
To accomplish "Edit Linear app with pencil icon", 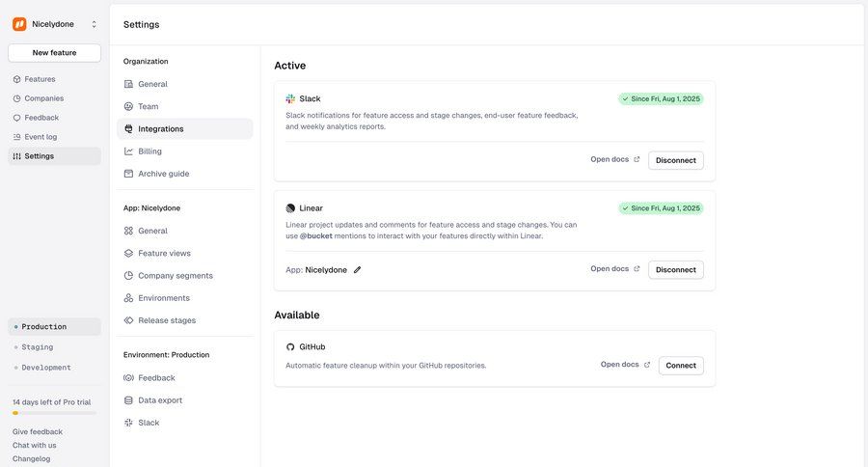I will pos(357,270).
